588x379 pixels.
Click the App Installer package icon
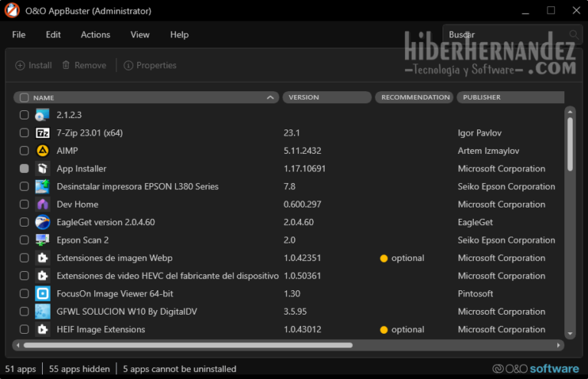pyautogui.click(x=43, y=168)
